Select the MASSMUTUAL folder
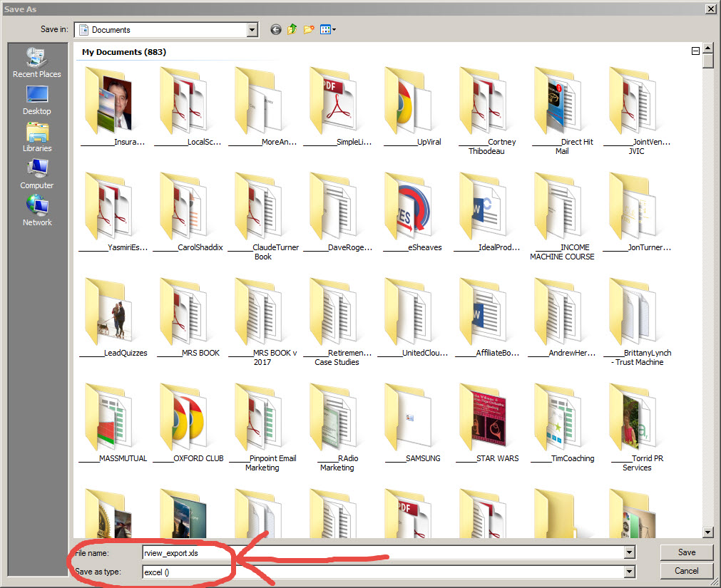Image resolution: width=721 pixels, height=588 pixels. 113,423
